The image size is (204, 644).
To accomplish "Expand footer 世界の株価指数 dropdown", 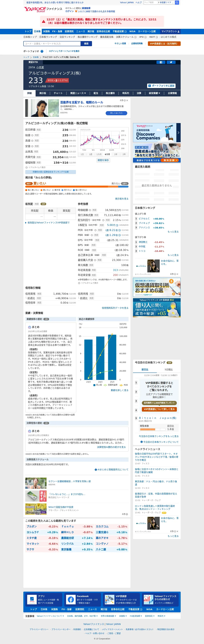I will coord(108,616).
